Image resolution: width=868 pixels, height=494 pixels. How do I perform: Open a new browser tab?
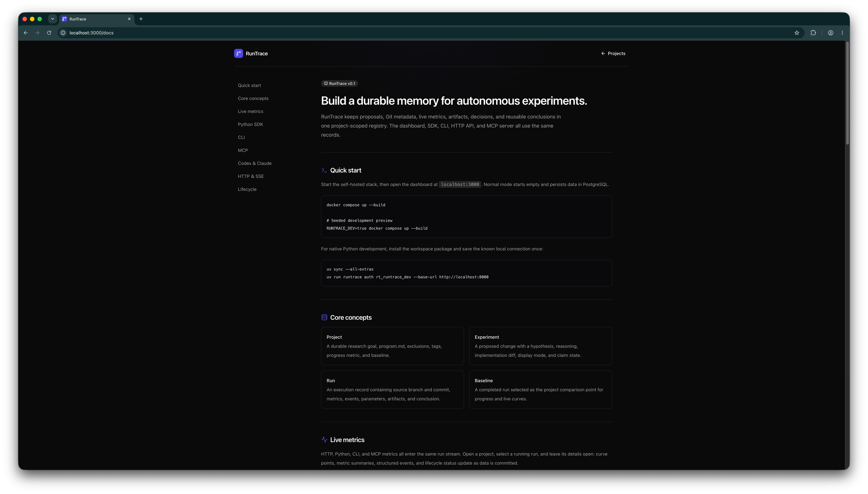pos(141,19)
